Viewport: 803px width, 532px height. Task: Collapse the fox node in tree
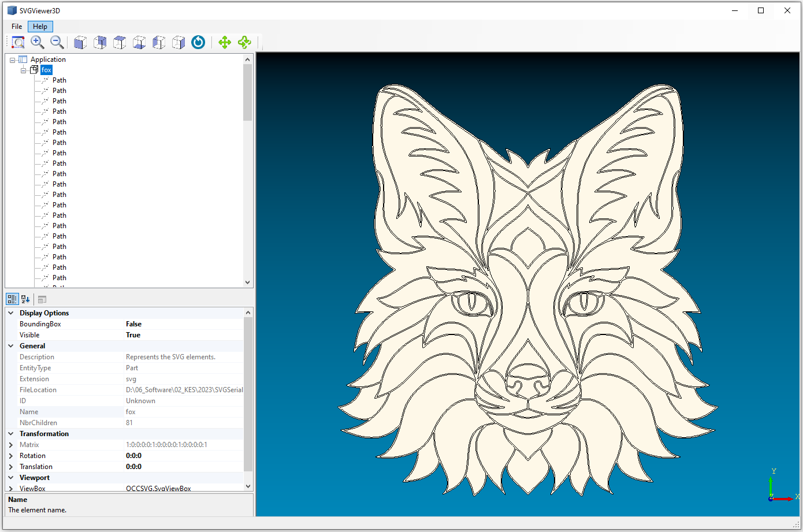tap(24, 70)
